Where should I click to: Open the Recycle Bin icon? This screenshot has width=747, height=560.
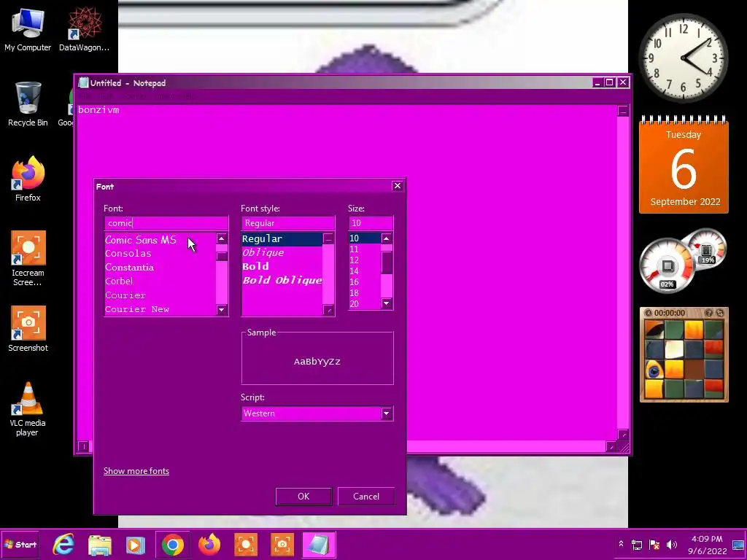click(x=28, y=104)
